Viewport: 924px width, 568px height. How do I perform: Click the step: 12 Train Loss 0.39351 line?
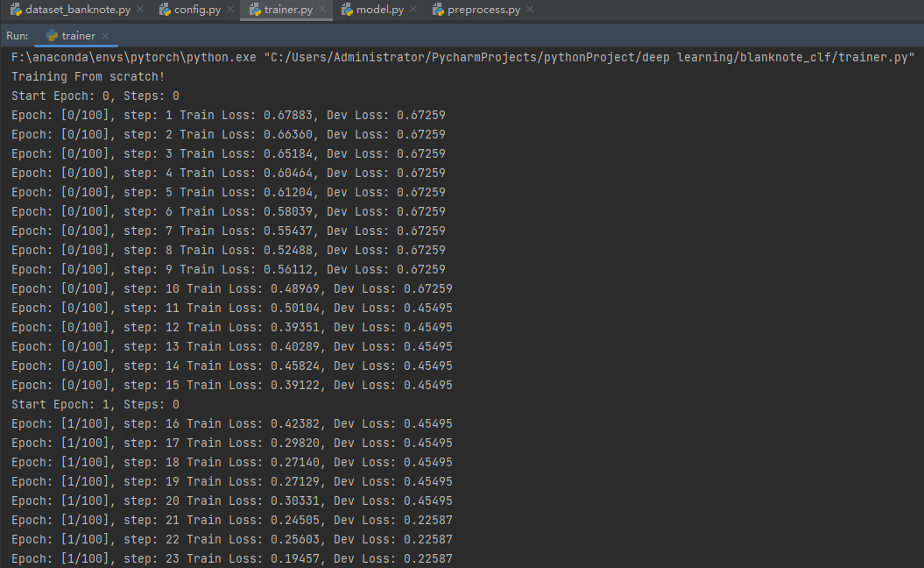click(x=232, y=327)
